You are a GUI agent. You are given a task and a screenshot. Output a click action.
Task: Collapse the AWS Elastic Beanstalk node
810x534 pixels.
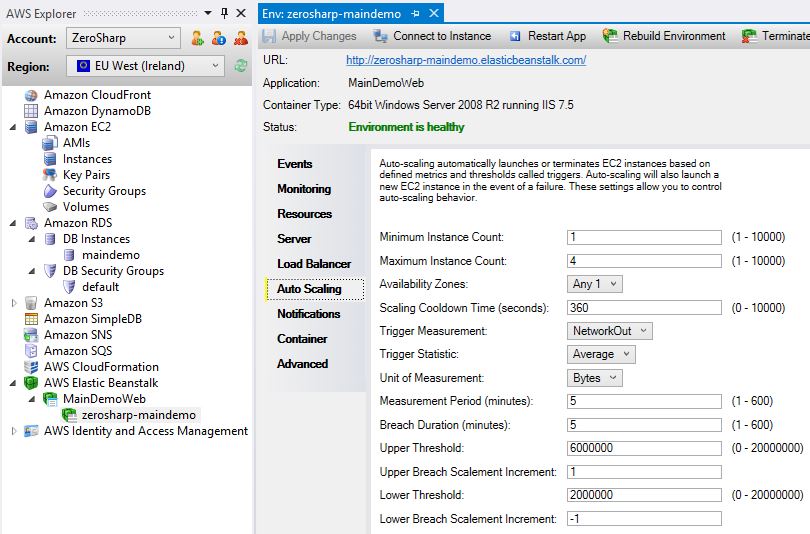13,383
